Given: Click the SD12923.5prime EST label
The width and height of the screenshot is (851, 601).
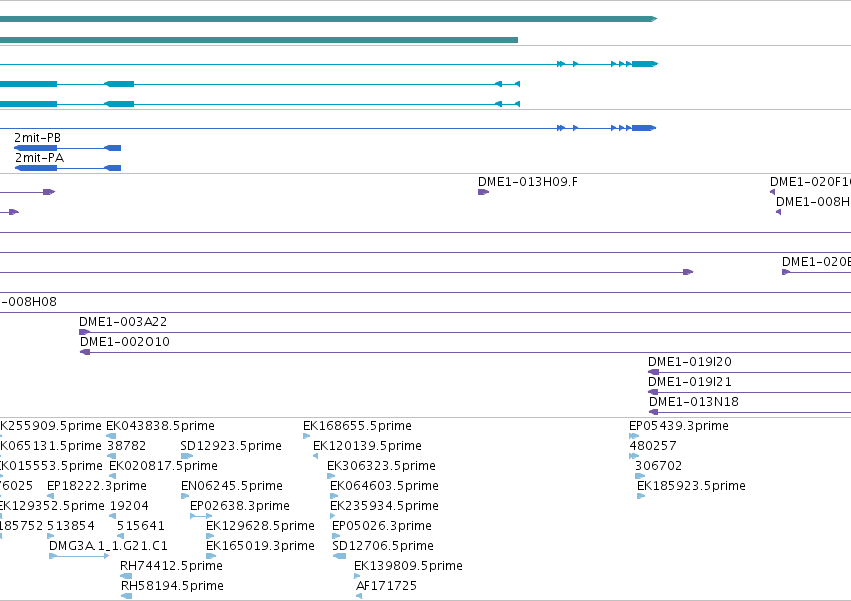Looking at the screenshot, I should coord(231,446).
